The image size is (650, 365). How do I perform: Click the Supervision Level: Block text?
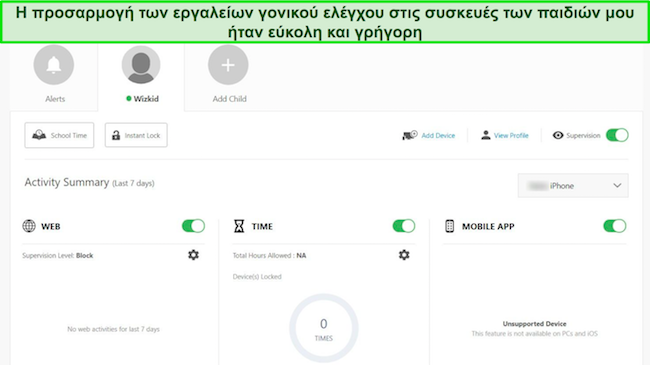coord(58,256)
